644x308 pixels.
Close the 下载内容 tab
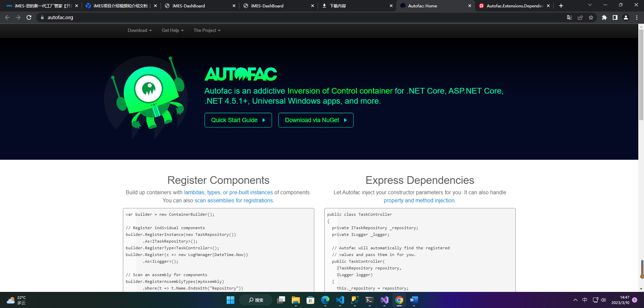point(391,6)
